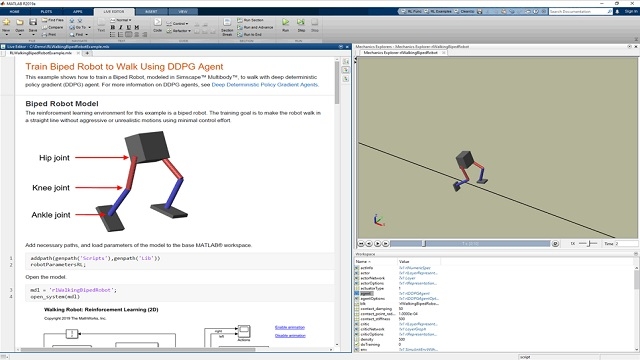Step the animation backward one frame

369,243
